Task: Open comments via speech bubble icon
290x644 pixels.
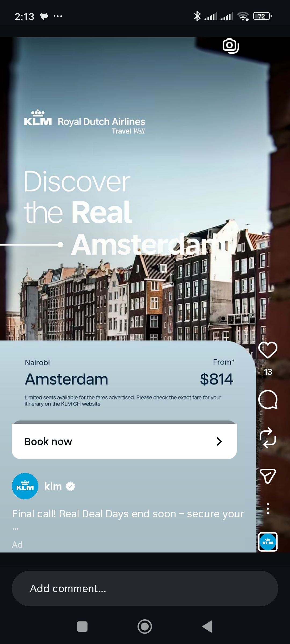Action: 268,400
